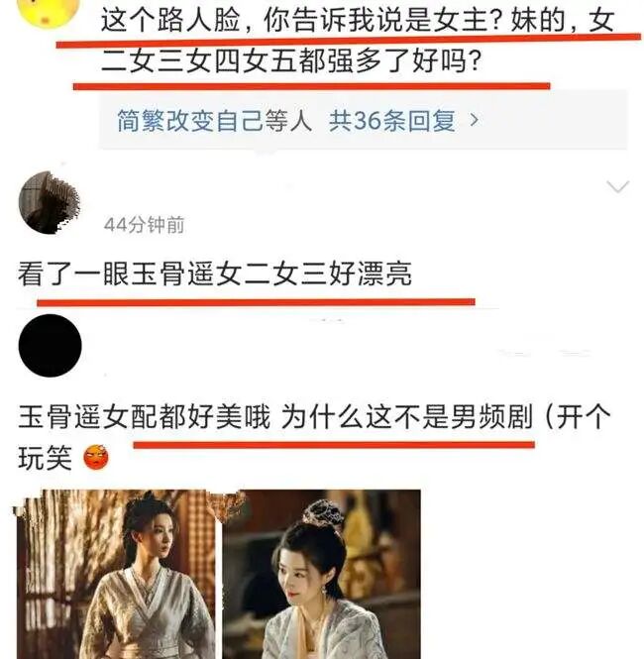Select comment 看了一眼玉骨遥女二女三好漂亮

point(214,274)
